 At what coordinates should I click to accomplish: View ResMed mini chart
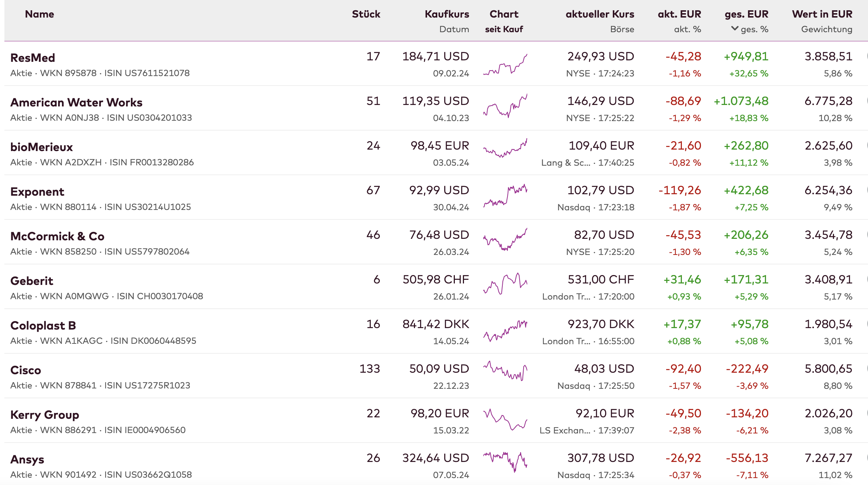click(505, 64)
